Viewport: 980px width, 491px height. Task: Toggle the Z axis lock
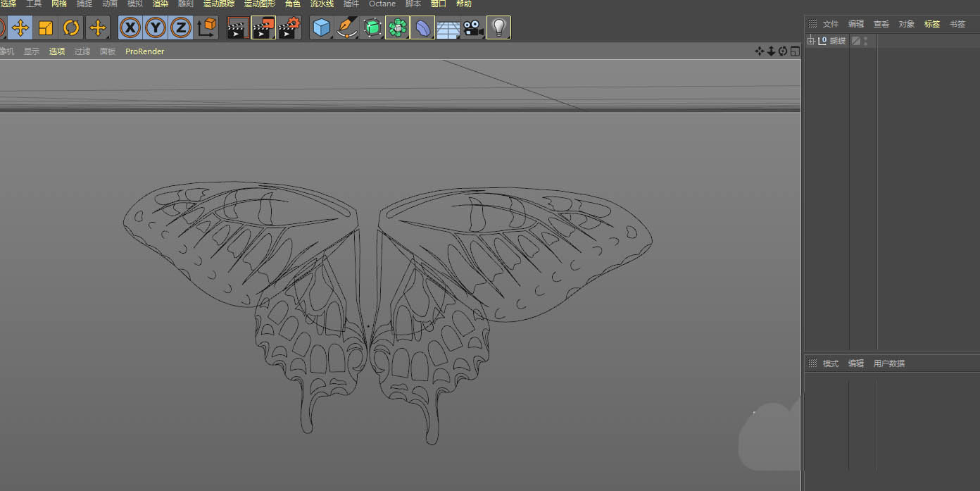[x=181, y=28]
